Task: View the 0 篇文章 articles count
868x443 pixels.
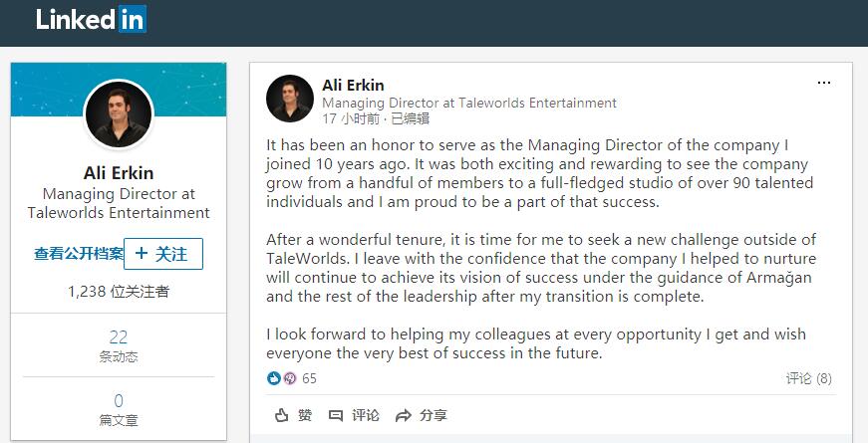Action: pyautogui.click(x=119, y=409)
